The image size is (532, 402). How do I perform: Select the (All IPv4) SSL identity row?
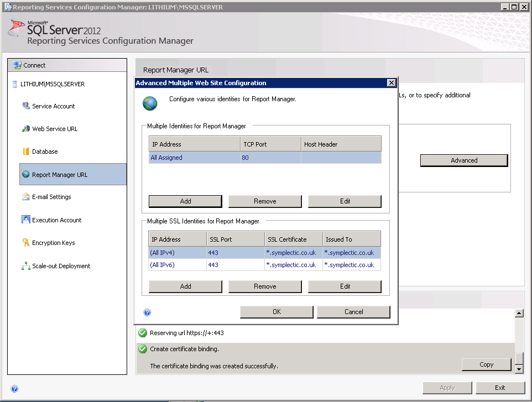point(264,253)
